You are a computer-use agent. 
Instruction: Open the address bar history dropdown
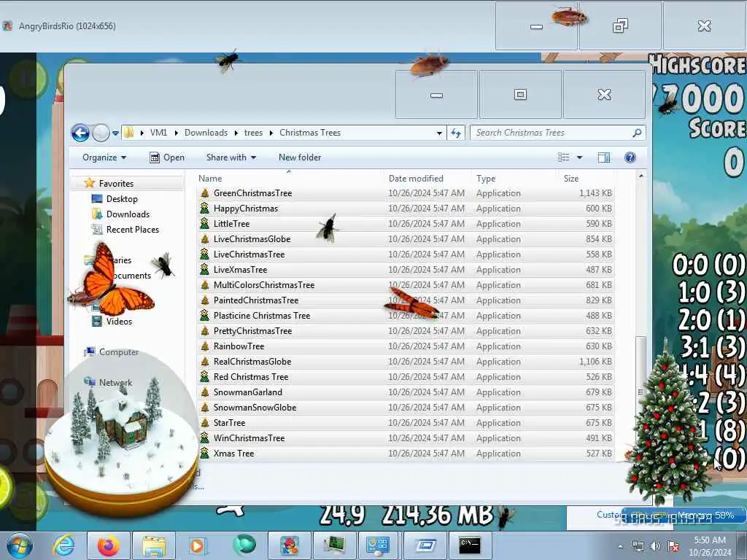click(x=439, y=133)
